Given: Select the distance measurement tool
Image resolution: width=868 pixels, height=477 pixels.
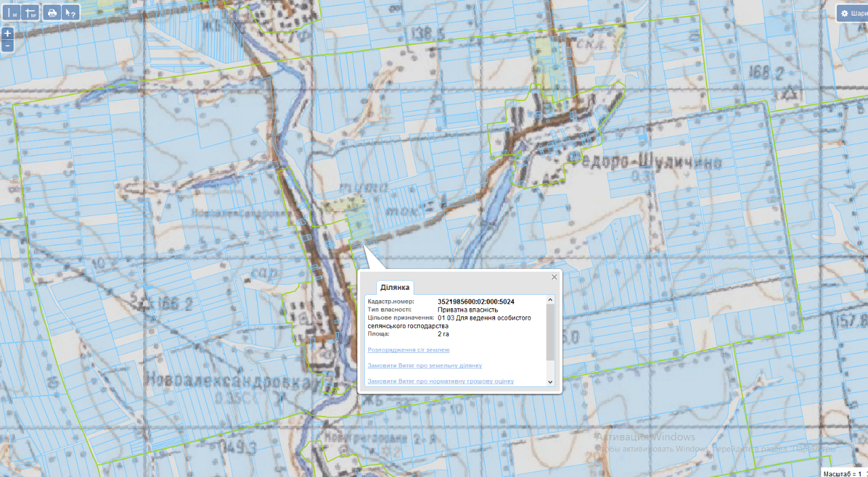Looking at the screenshot, I should [x=12, y=13].
